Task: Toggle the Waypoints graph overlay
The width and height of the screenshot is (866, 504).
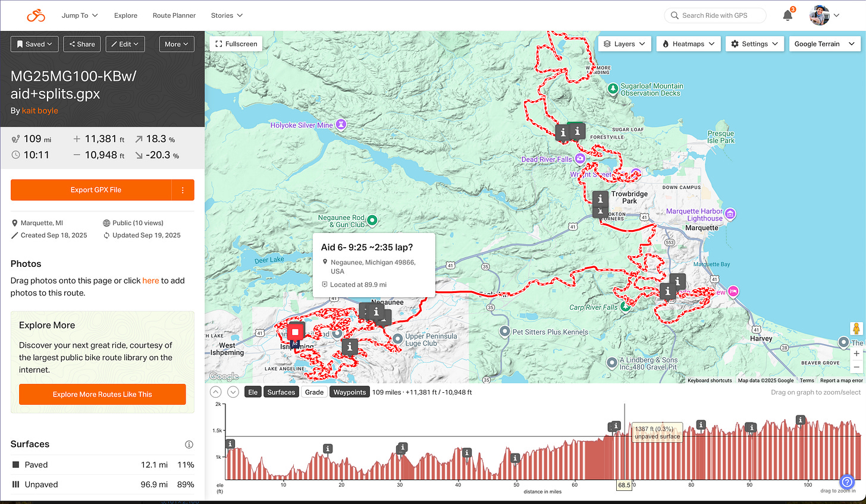Action: coord(350,392)
